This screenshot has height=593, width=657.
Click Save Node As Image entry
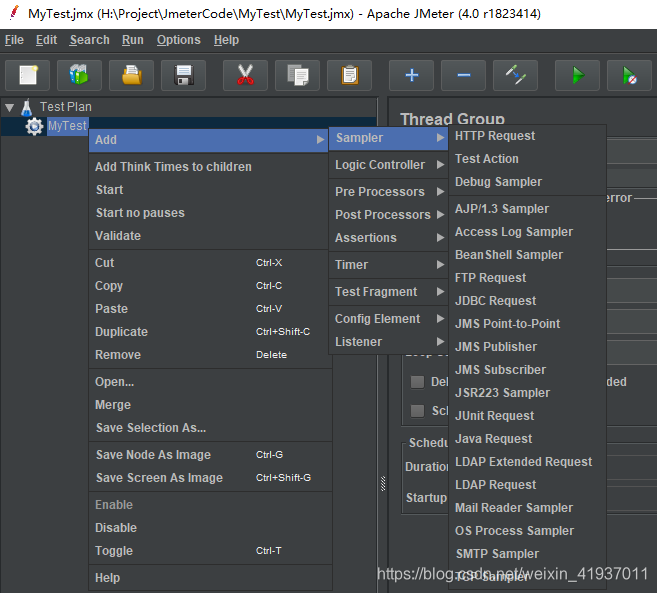coord(209,455)
